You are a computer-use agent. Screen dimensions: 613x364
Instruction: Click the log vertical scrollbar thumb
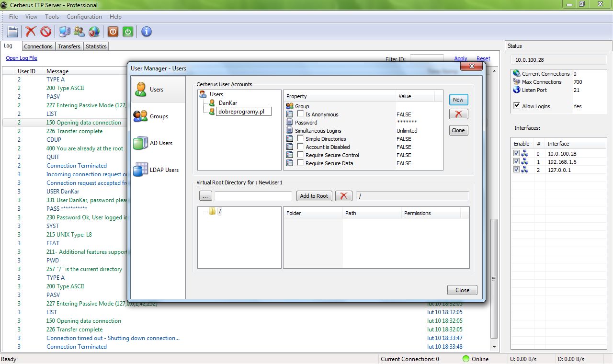pyautogui.click(x=494, y=278)
